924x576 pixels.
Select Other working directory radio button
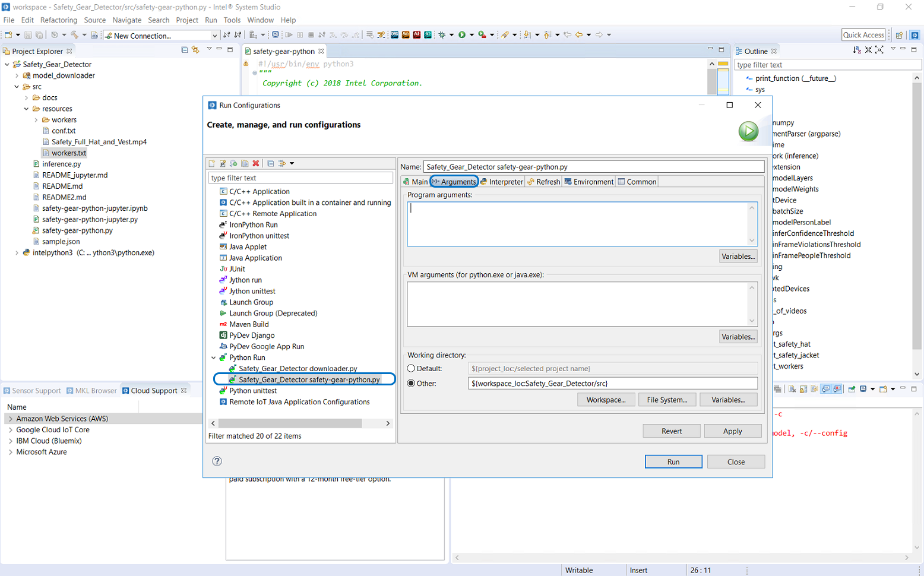[411, 383]
